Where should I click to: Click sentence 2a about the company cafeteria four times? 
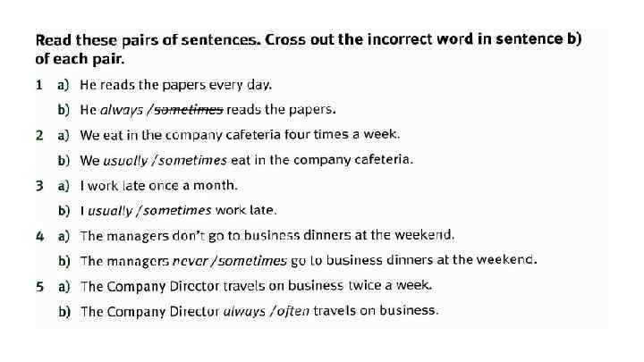pyautogui.click(x=240, y=136)
